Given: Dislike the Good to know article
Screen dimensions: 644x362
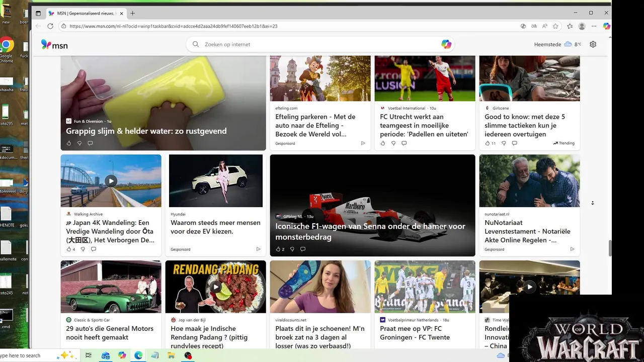Looking at the screenshot, I should click(x=504, y=143).
